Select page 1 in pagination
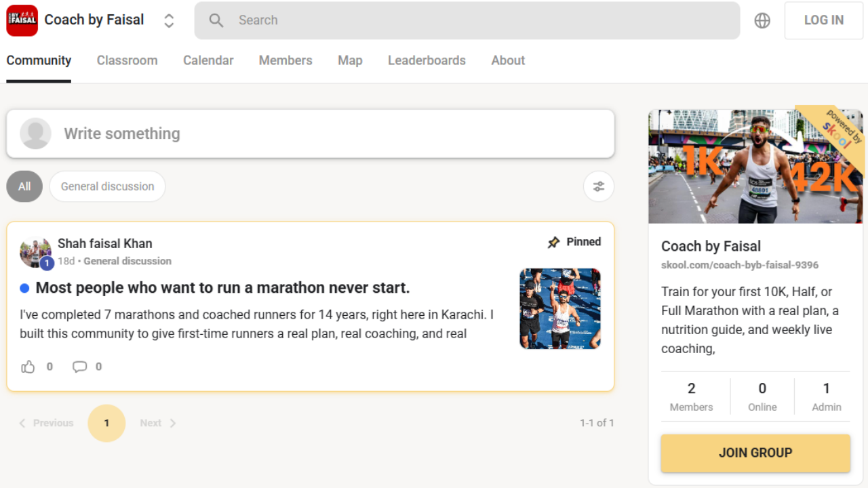The image size is (868, 488). [106, 423]
